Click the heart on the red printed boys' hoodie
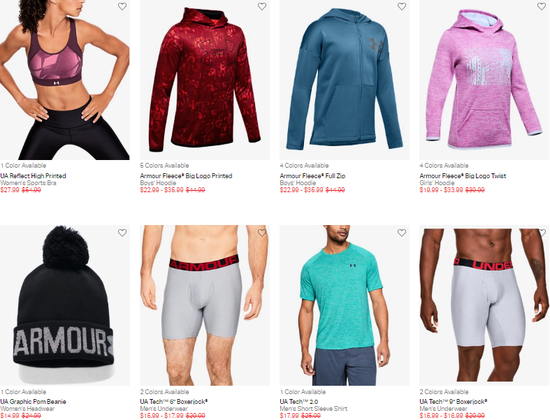This screenshot has height=420, width=550. pos(262,6)
